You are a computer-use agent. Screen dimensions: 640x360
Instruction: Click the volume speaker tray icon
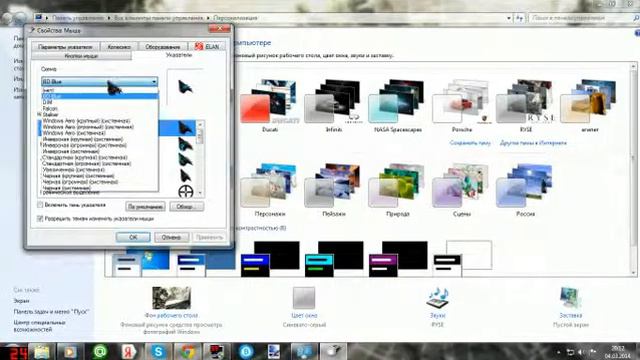point(581,352)
